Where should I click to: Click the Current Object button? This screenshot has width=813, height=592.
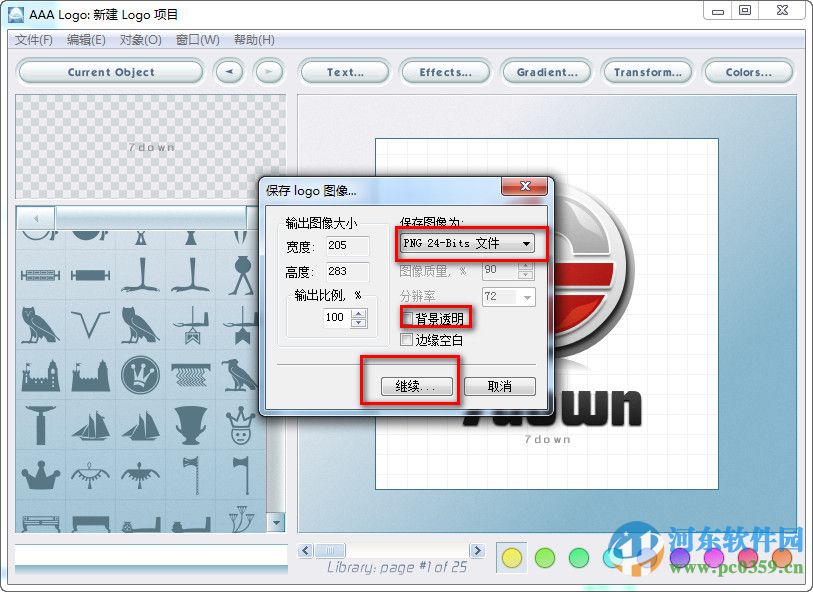tap(111, 72)
